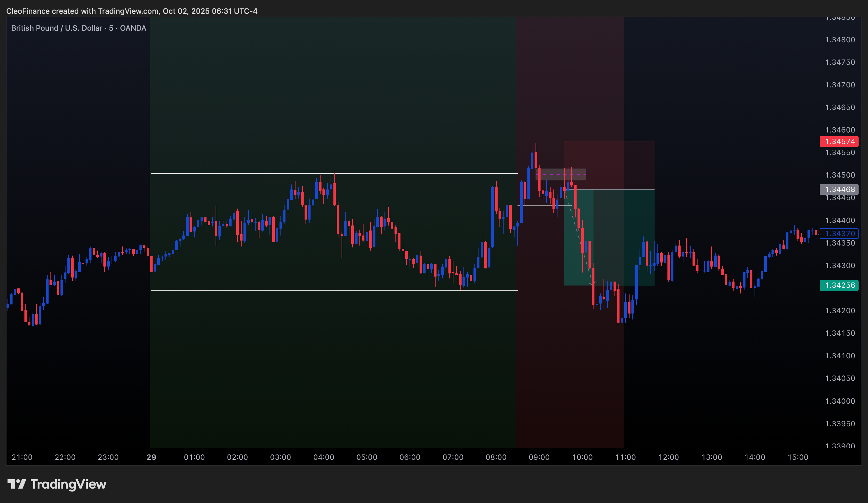Click the 1.34400 price axis label

pyautogui.click(x=840, y=220)
